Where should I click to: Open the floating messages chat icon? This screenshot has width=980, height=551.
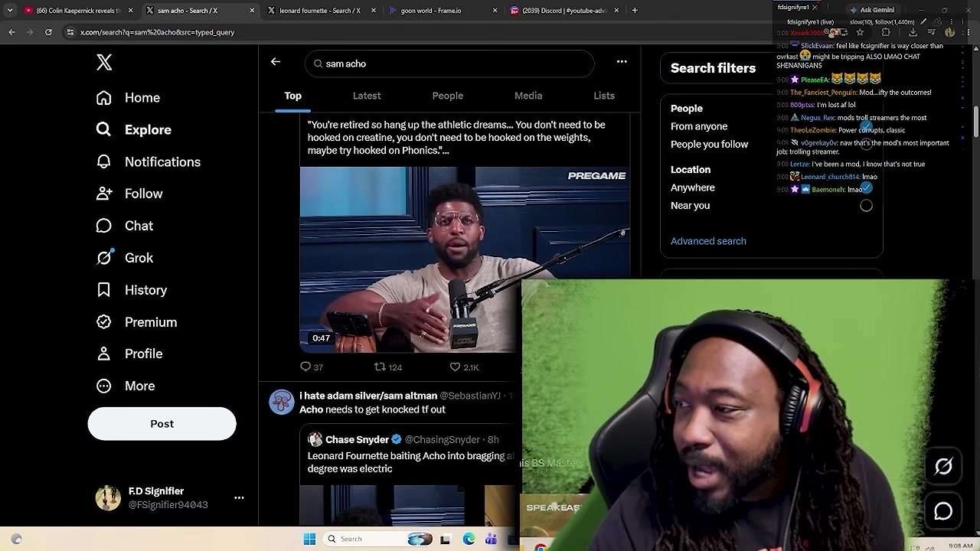943,511
